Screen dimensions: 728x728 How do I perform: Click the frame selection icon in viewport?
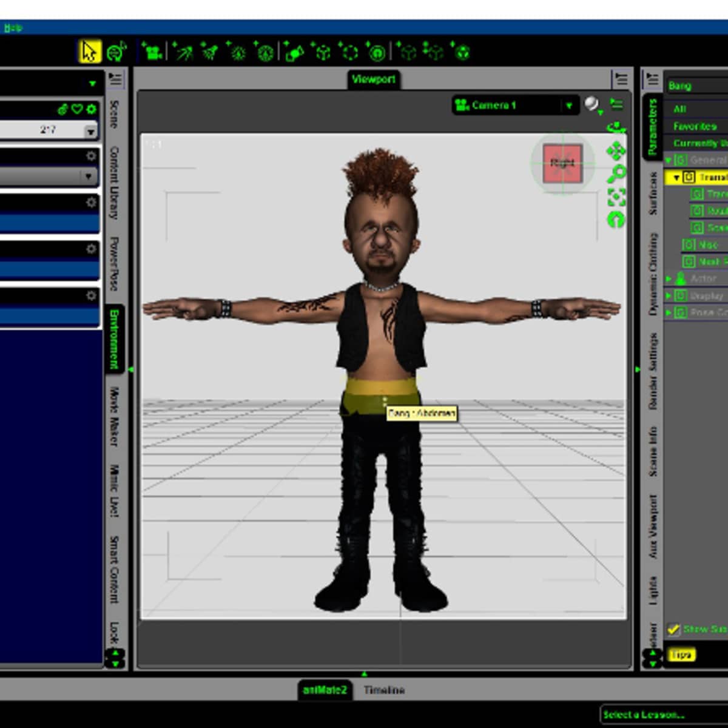[x=616, y=197]
